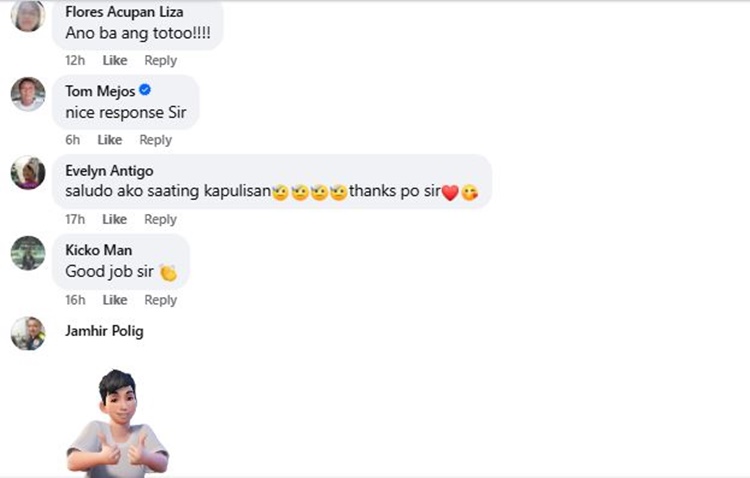Click the clapping hands emoji in Kicko Man's comment
Image resolution: width=750 pixels, height=478 pixels.
click(x=168, y=272)
